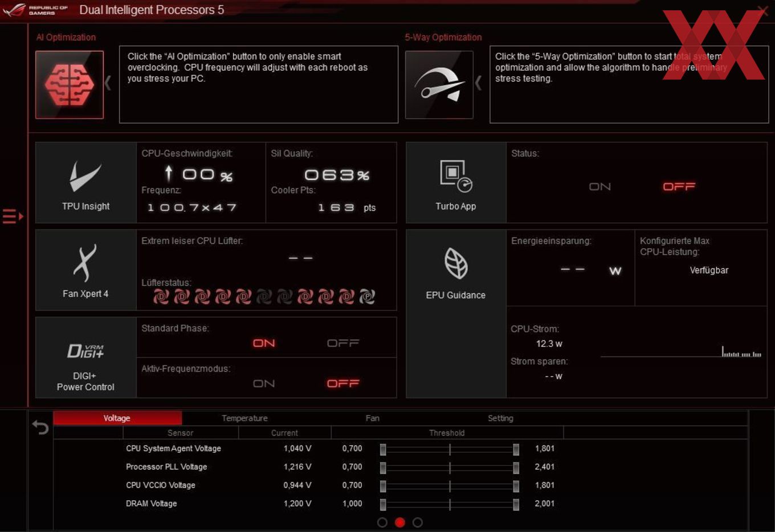Grab upper threshold handle for CPU System Agent Voltage
The image size is (775, 532).
(x=516, y=449)
